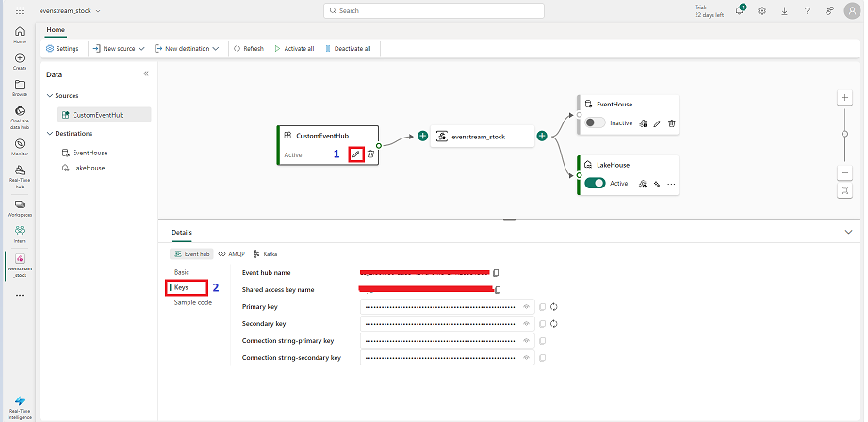
Task: Toggle the EventHouse destination to active
Action: click(595, 122)
